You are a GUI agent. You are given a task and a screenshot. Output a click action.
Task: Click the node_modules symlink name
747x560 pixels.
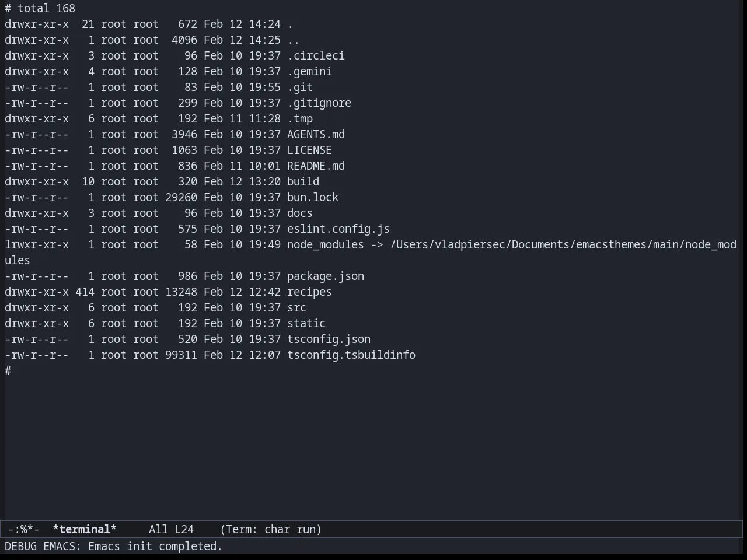(x=326, y=244)
